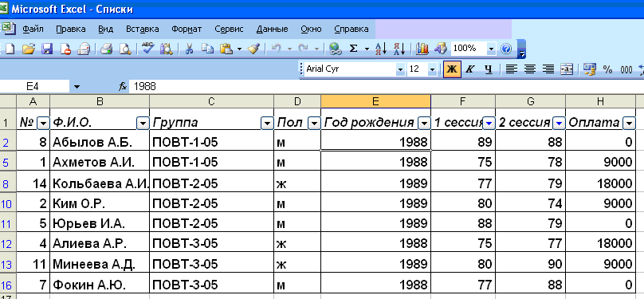Open Print Preview with the magnifier page icon
Image resolution: width=644 pixels, height=299 pixels.
(x=125, y=49)
